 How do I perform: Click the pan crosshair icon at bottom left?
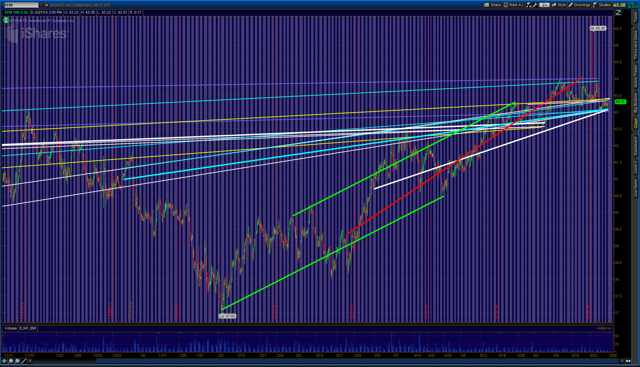click(5, 361)
